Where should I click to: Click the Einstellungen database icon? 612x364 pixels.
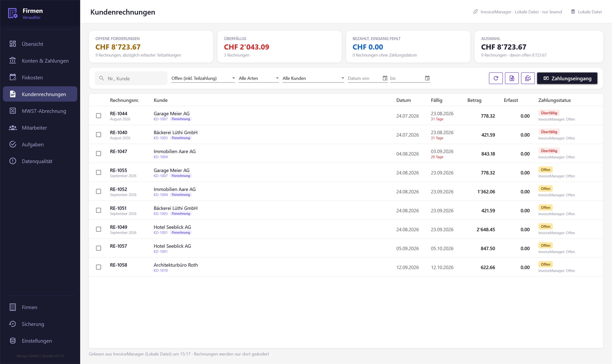[x=13, y=341]
